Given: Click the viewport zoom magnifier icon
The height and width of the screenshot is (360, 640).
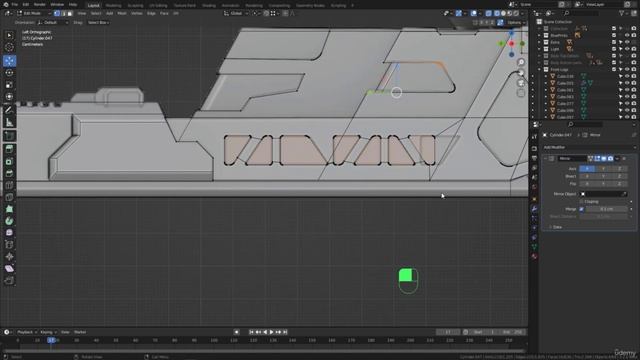Looking at the screenshot, I should (x=521, y=62).
